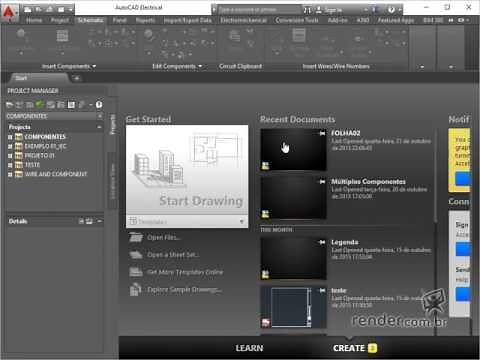Click Explore Sample Drawings... link
This screenshot has height=360, width=480.
(185, 289)
